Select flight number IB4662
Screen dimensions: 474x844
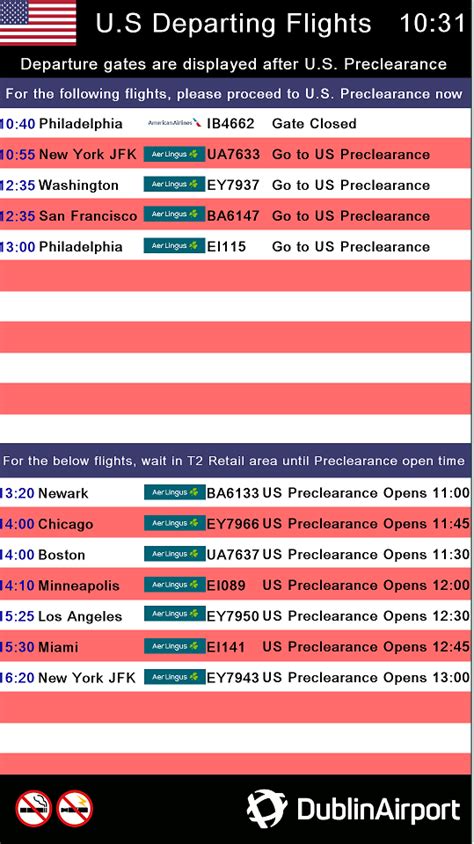(230, 124)
